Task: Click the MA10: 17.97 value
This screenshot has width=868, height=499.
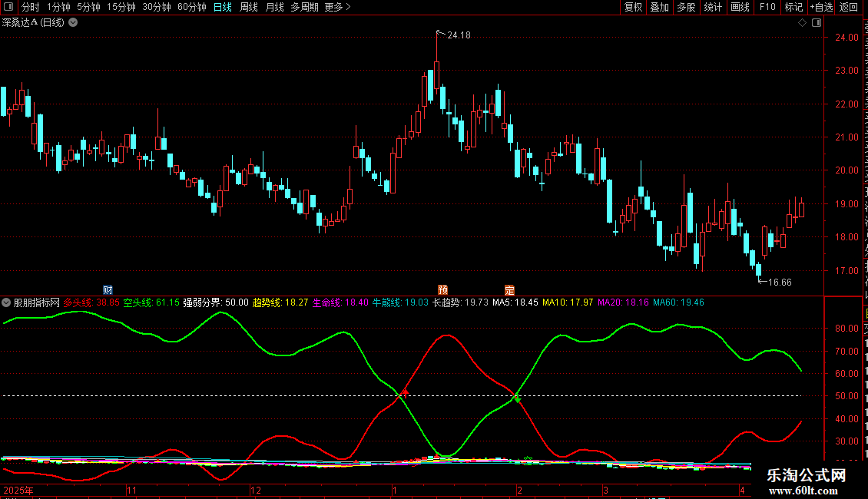Action: click(x=568, y=302)
